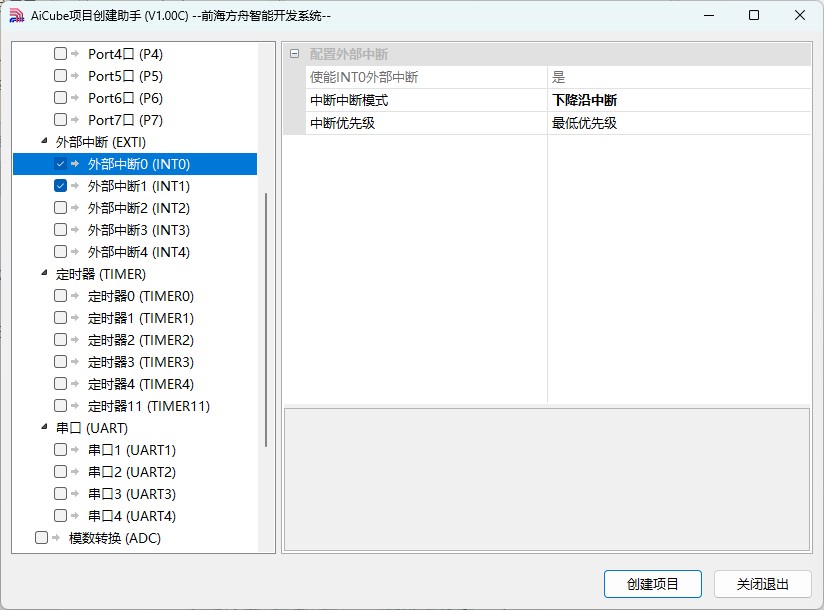Uncheck the 外部中断1 (INT1) checkbox
The height and width of the screenshot is (610, 824).
coord(60,185)
